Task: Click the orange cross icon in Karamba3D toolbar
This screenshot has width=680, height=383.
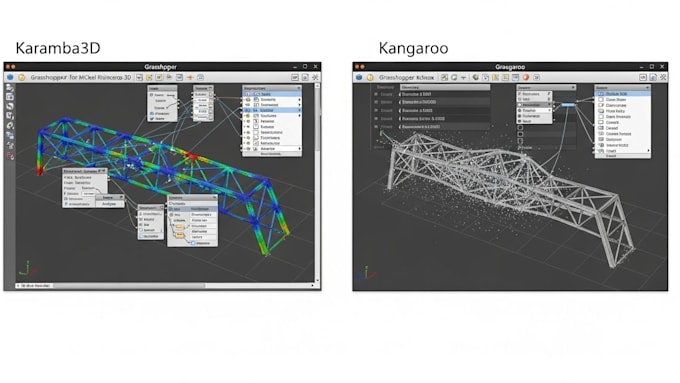Action: 190,77
